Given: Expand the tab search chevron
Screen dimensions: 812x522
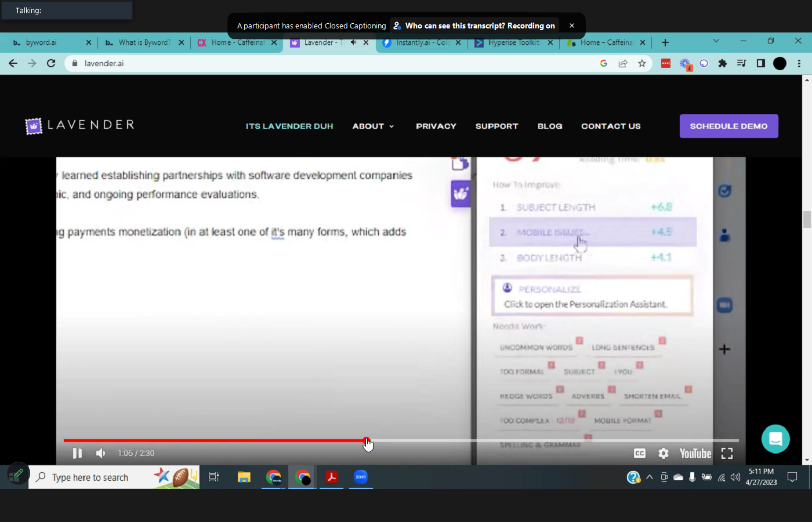Looking at the screenshot, I should [x=716, y=41].
